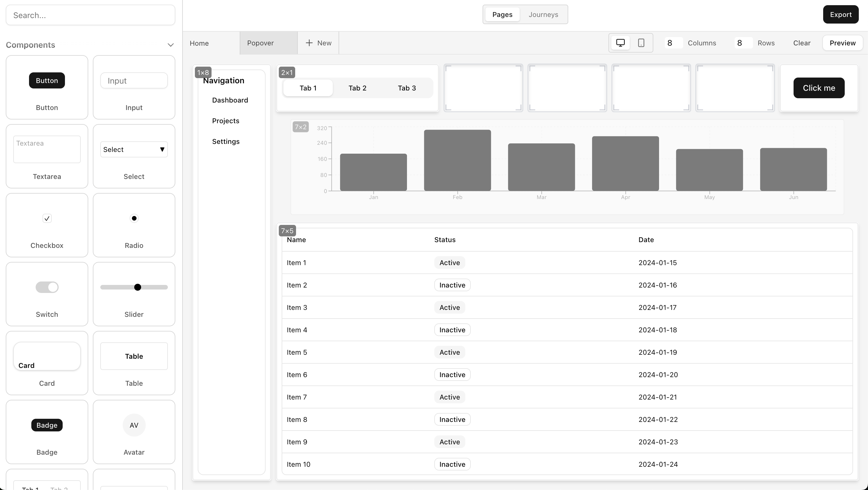The height and width of the screenshot is (490, 868).
Task: Open Settings in Navigation
Action: (x=226, y=141)
